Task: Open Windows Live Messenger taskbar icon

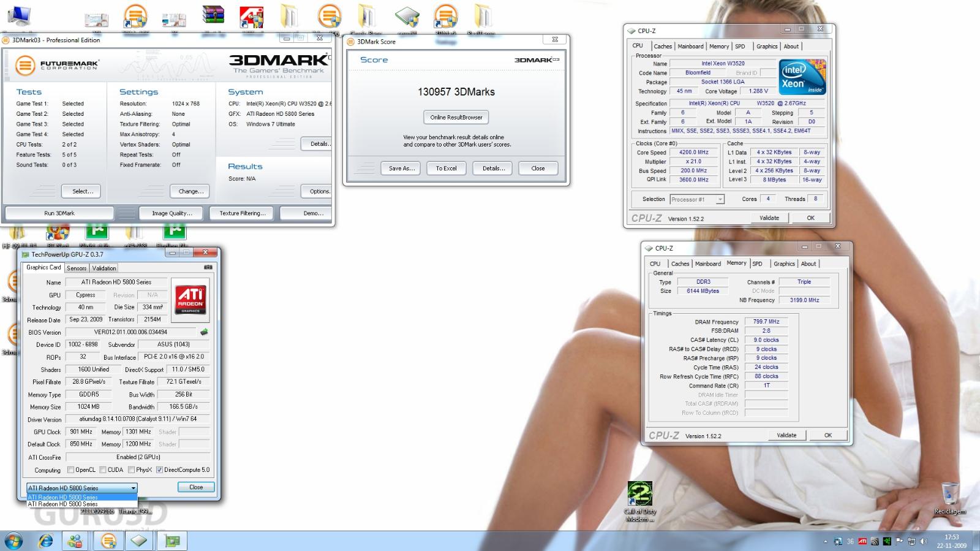Action: 76,541
